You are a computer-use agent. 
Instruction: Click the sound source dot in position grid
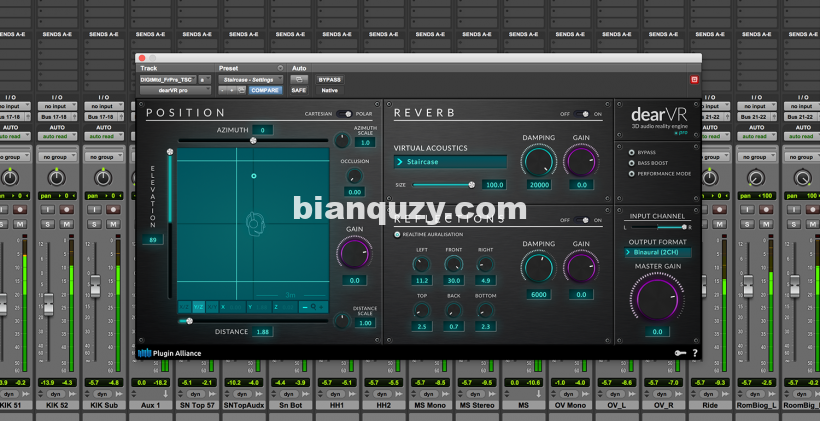(x=254, y=176)
